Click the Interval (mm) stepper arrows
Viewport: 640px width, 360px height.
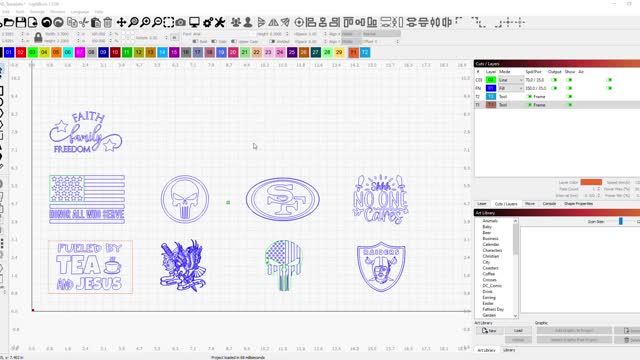click(598, 196)
